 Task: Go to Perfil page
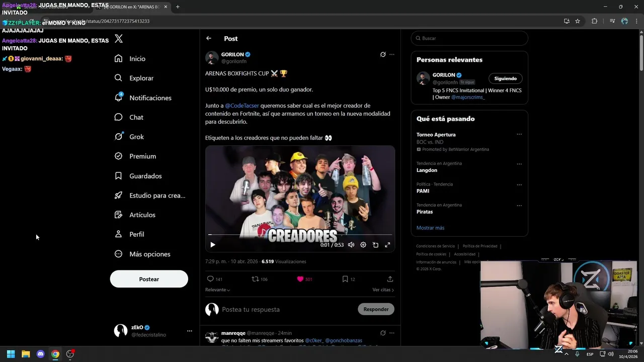click(129, 234)
